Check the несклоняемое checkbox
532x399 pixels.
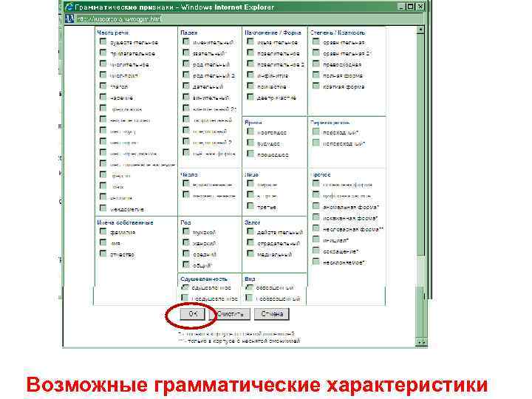tap(316, 262)
